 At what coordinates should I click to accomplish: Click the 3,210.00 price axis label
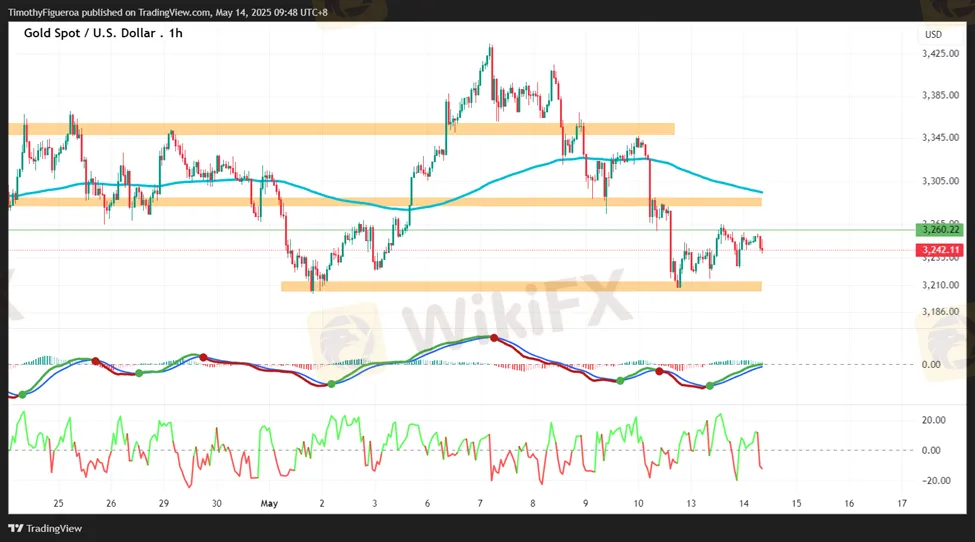(x=940, y=285)
